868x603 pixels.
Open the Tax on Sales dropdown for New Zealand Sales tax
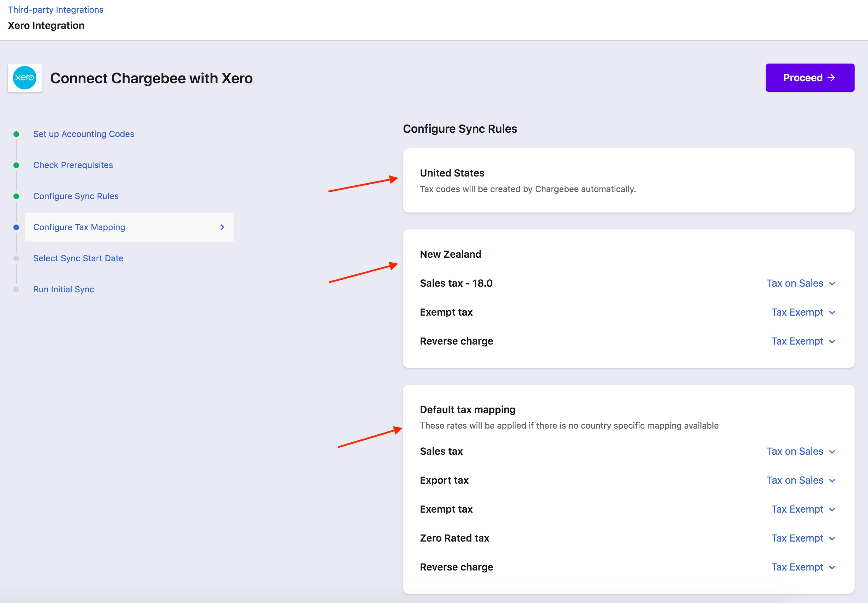click(802, 283)
